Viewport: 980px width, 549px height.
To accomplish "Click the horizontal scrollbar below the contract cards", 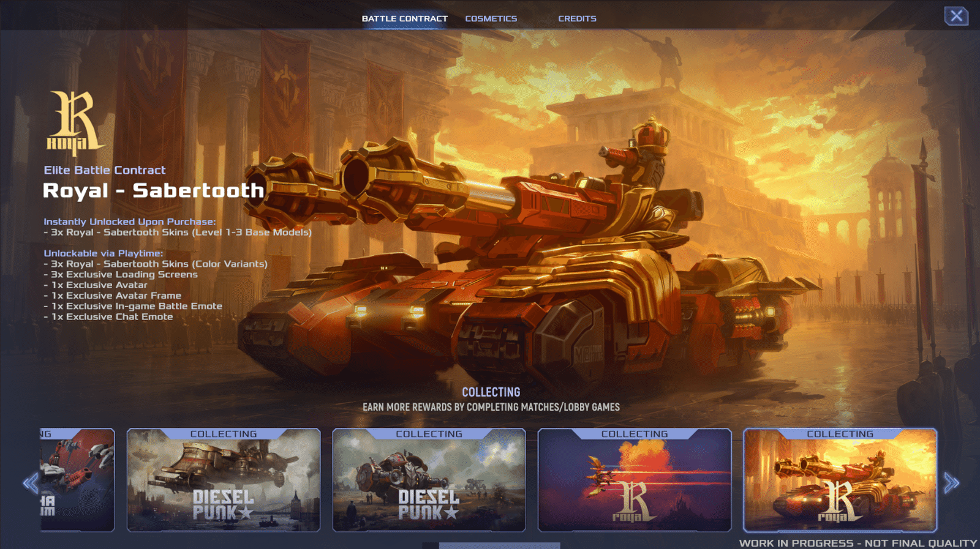I will [499, 545].
